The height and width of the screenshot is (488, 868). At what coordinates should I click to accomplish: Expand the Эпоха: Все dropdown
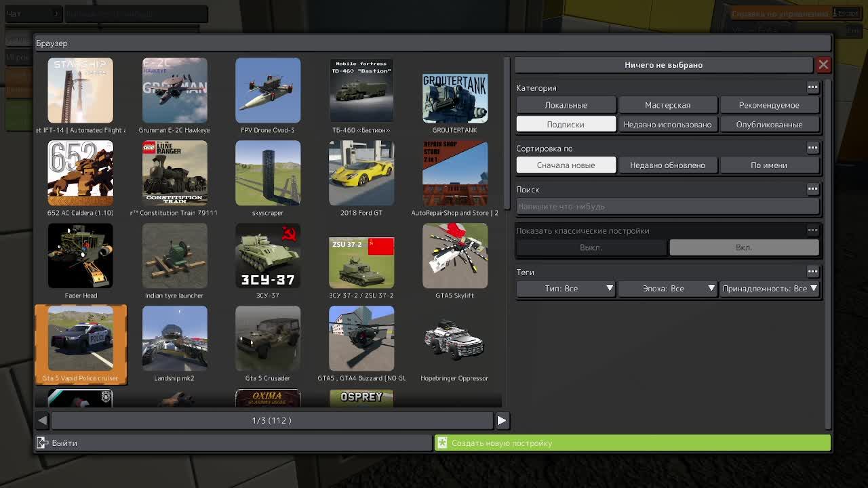(x=667, y=288)
